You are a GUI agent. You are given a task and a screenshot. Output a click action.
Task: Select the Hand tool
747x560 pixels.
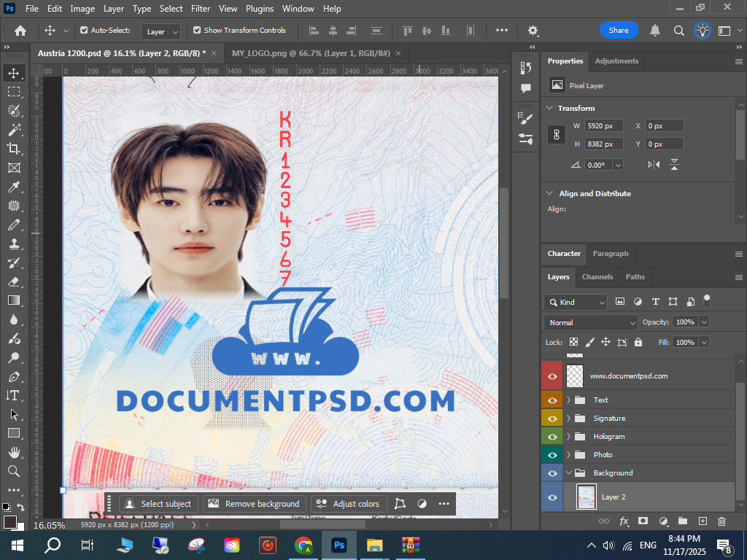click(13, 452)
